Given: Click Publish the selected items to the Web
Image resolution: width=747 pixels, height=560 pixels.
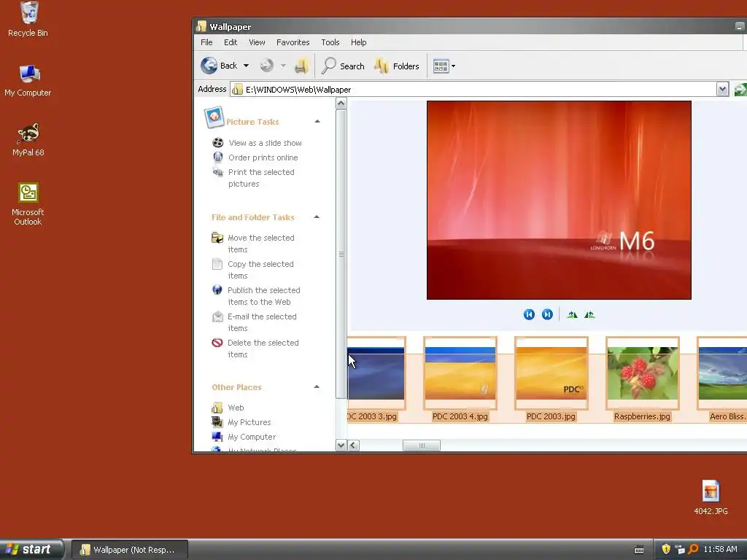Looking at the screenshot, I should 264,296.
